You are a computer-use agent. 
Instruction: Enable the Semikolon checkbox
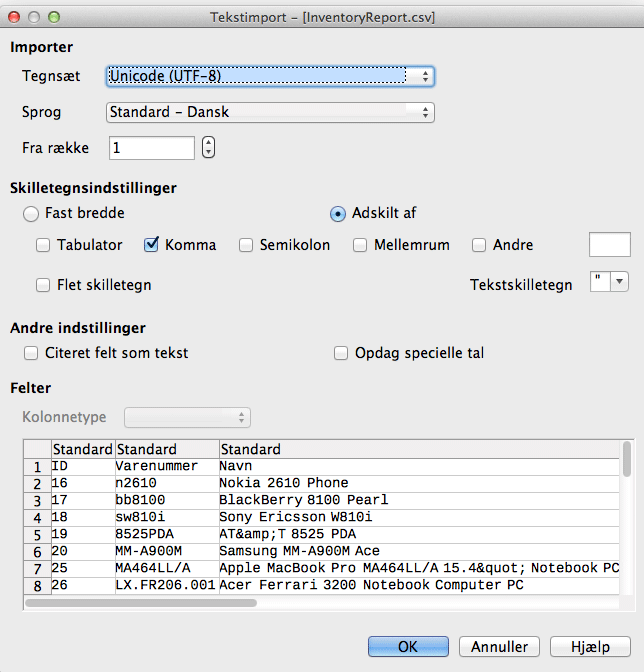[246, 245]
